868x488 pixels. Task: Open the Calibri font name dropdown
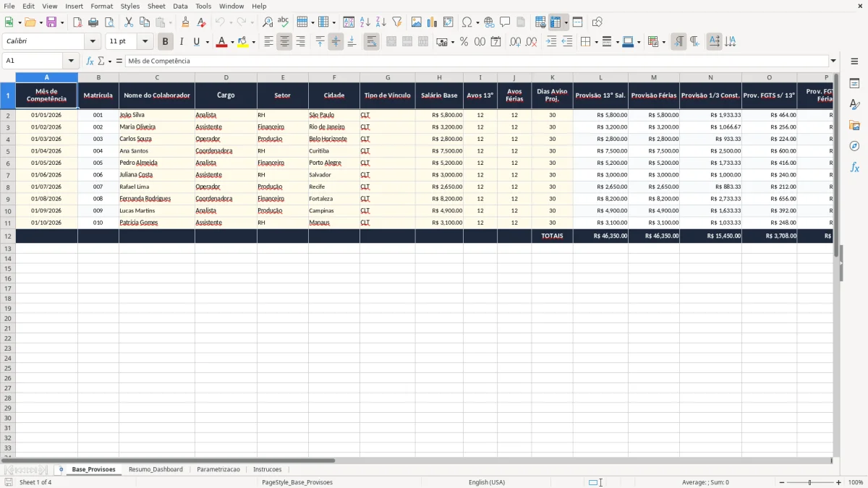pos(93,42)
